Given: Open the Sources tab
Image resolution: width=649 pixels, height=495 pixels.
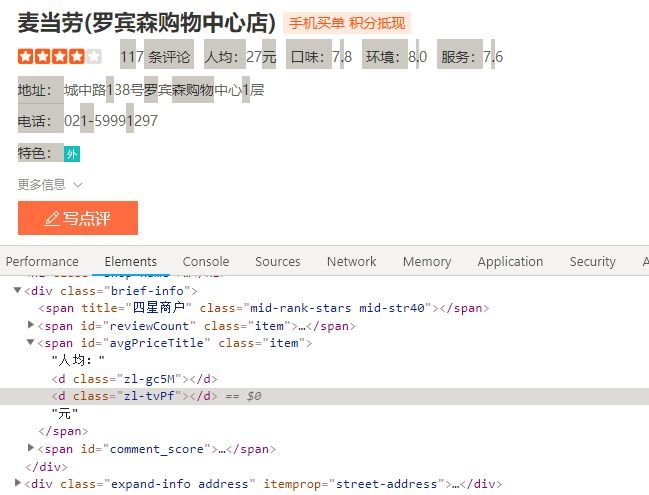Looking at the screenshot, I should [x=278, y=262].
